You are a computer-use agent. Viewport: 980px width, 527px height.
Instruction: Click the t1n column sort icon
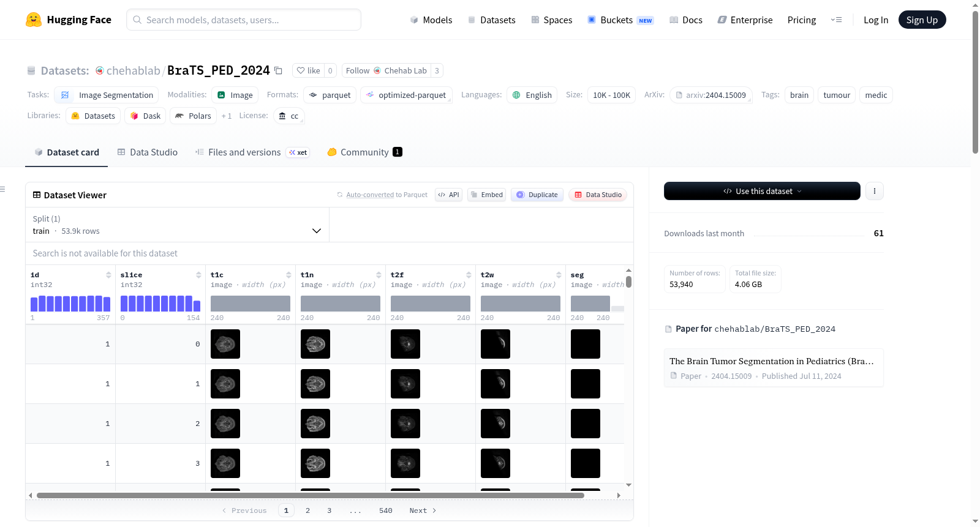pyautogui.click(x=379, y=275)
